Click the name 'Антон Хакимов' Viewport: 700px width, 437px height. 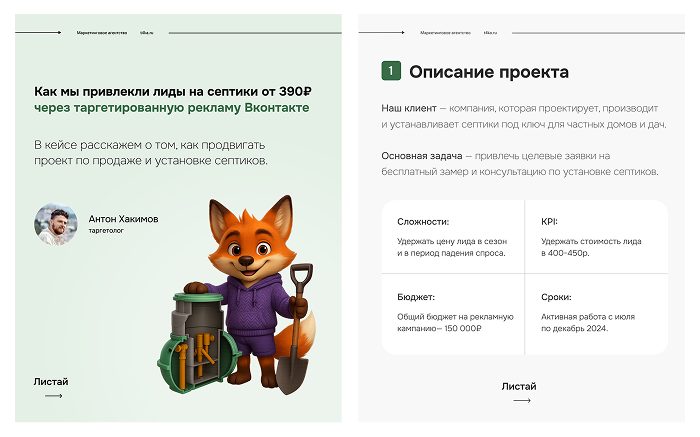(123, 218)
